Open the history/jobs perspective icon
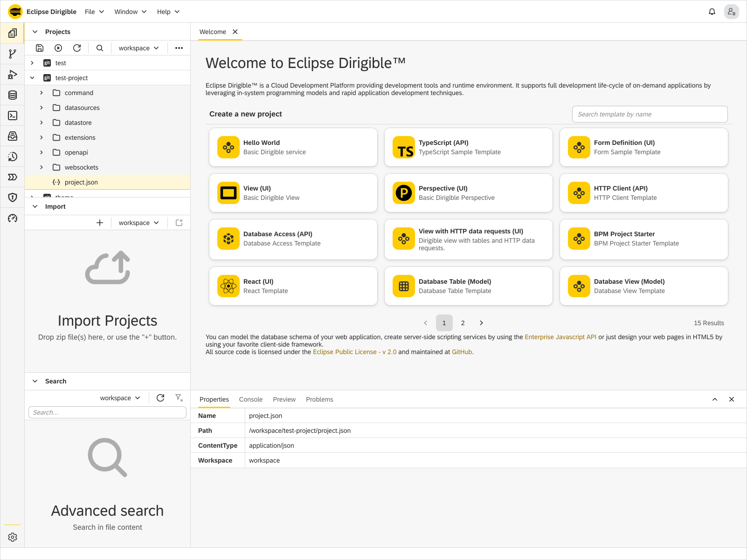The image size is (747, 560). pyautogui.click(x=13, y=157)
